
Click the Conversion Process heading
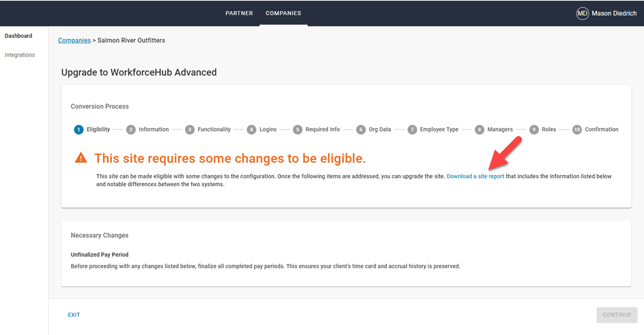100,107
